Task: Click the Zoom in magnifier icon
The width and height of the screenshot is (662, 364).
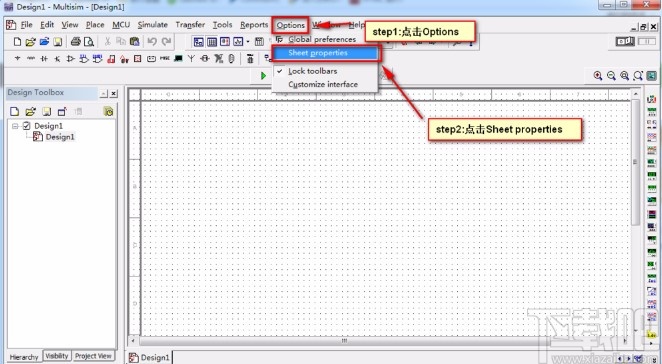Action: [x=598, y=76]
